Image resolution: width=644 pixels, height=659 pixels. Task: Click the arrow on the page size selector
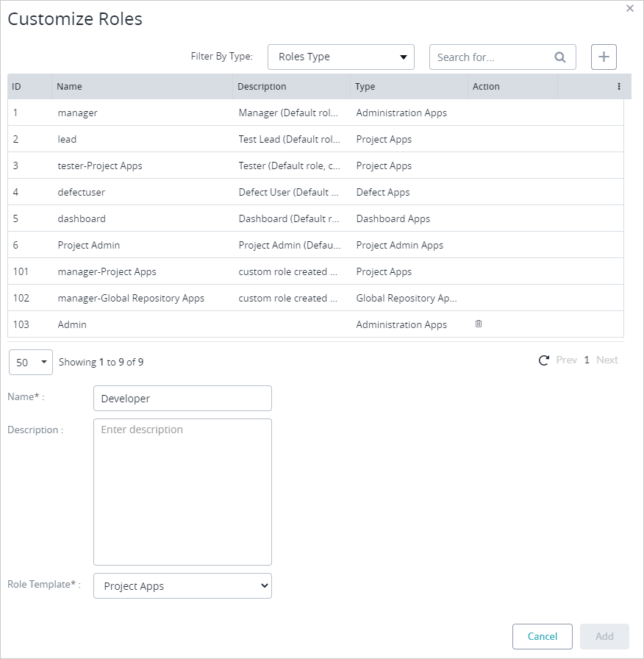(x=43, y=362)
